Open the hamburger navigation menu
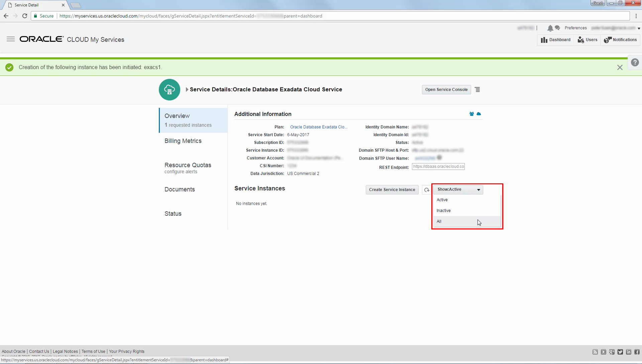The width and height of the screenshot is (642, 364). (11, 39)
